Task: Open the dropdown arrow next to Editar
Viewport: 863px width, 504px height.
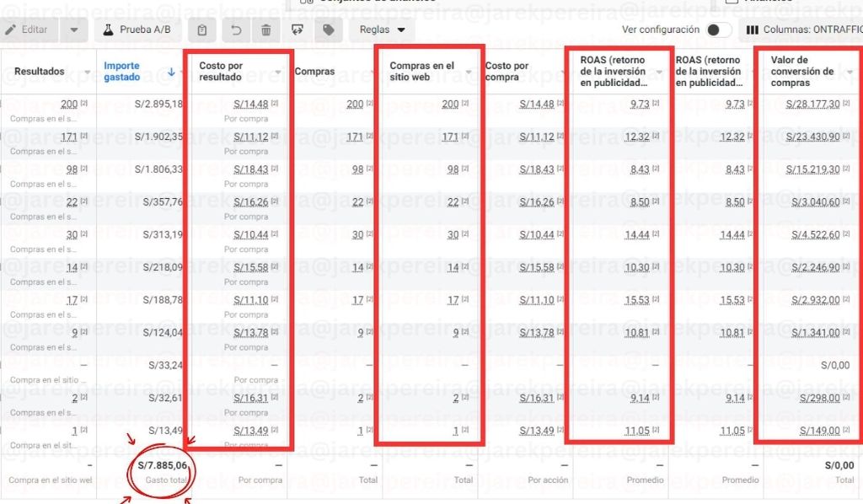Action: pyautogui.click(x=74, y=29)
